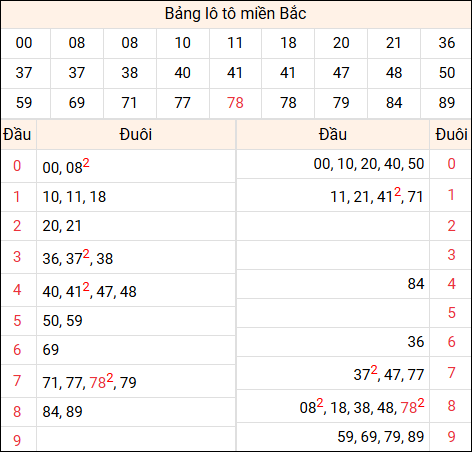Select the "40, 41², 47, 48" cell

[x=136, y=290]
